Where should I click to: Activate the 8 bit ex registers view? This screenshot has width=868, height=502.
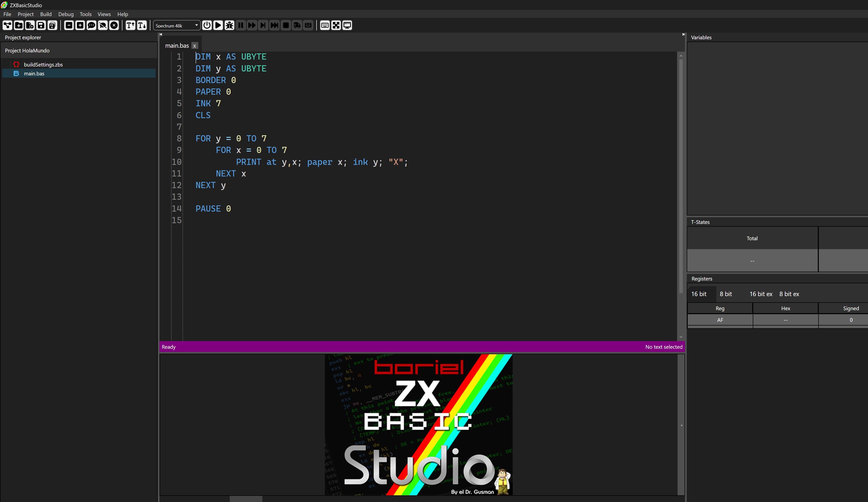click(x=789, y=294)
